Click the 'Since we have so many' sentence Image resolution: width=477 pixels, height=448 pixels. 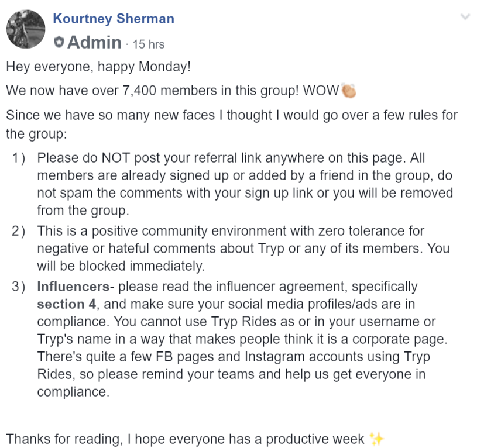pyautogui.click(x=232, y=124)
